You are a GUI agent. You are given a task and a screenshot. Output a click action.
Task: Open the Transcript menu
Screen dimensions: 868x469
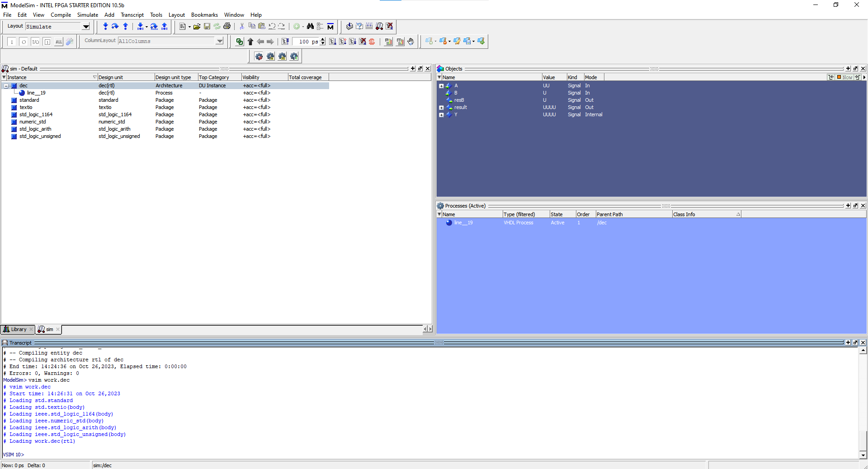(132, 15)
